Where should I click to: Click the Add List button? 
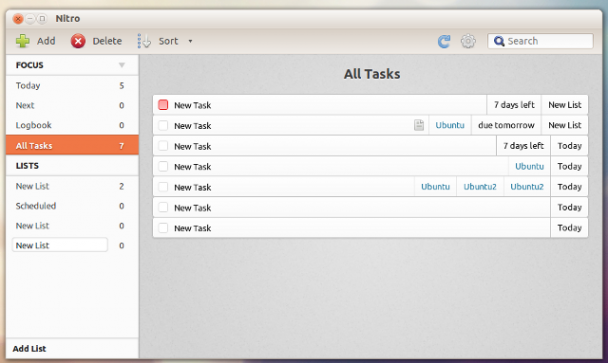pyautogui.click(x=29, y=349)
